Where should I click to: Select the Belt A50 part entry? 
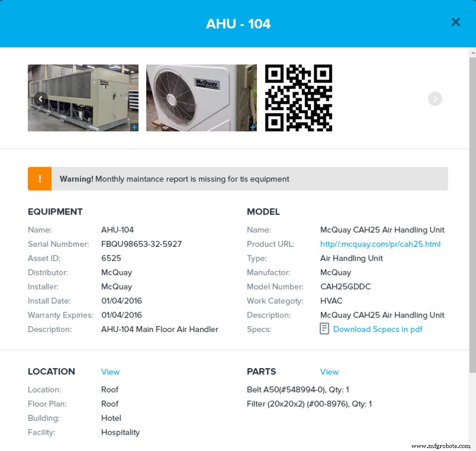coord(298,390)
